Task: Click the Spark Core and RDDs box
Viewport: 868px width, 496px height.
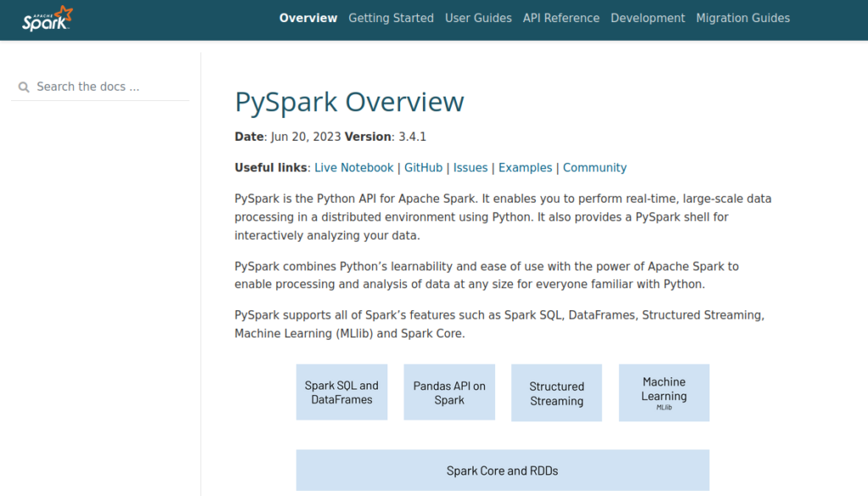Action: pos(503,470)
